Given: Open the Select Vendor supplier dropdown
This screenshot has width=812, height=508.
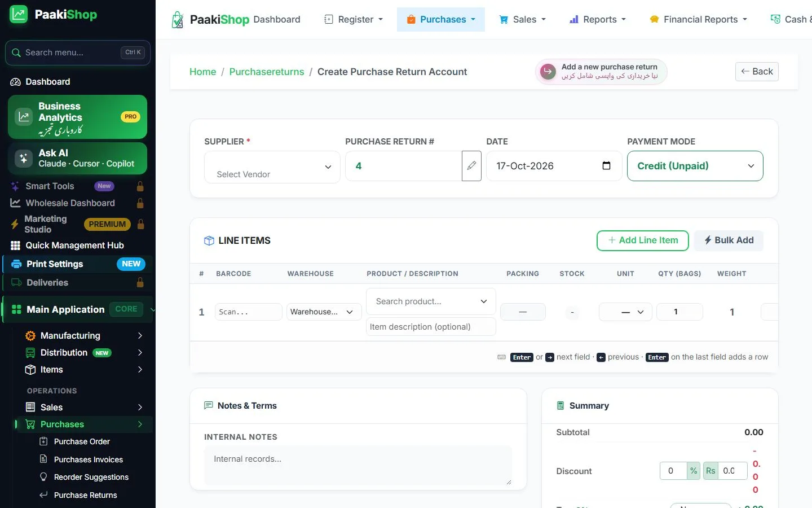Looking at the screenshot, I should pos(272,167).
